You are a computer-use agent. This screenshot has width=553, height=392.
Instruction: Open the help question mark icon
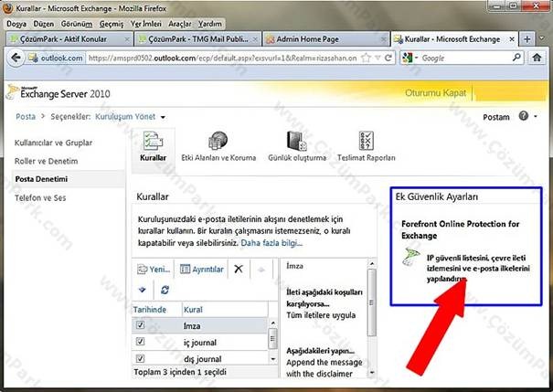pyautogui.click(x=524, y=116)
